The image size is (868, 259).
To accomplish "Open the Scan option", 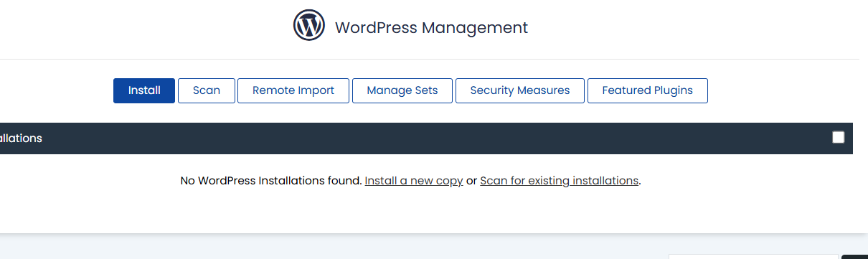I will pyautogui.click(x=207, y=90).
